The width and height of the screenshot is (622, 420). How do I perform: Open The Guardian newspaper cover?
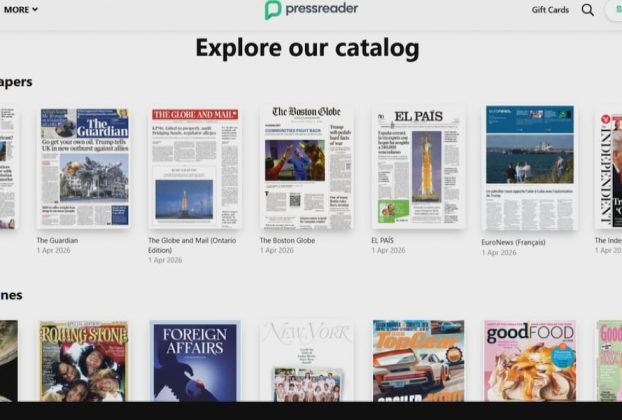84,167
